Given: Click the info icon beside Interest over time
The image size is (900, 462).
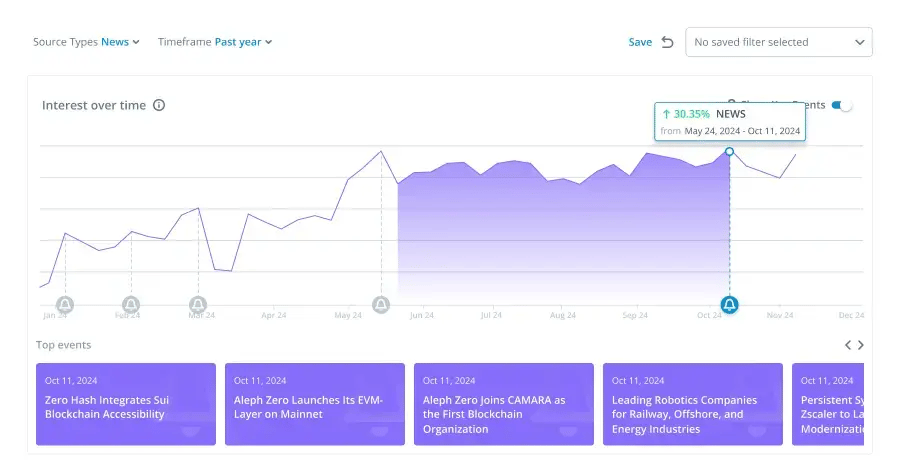Looking at the screenshot, I should 159,105.
